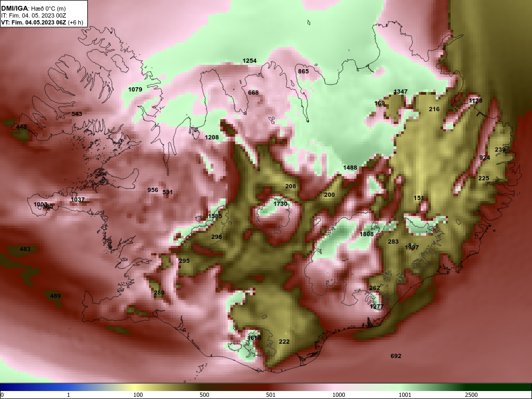Click the 1254 height value on map
This screenshot has width=532, height=399.
250,61
